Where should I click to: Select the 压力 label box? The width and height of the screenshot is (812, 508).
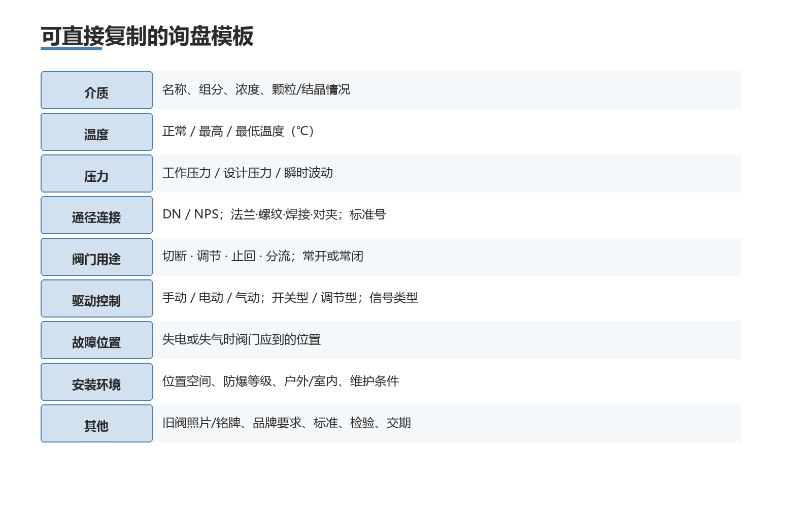(x=96, y=174)
